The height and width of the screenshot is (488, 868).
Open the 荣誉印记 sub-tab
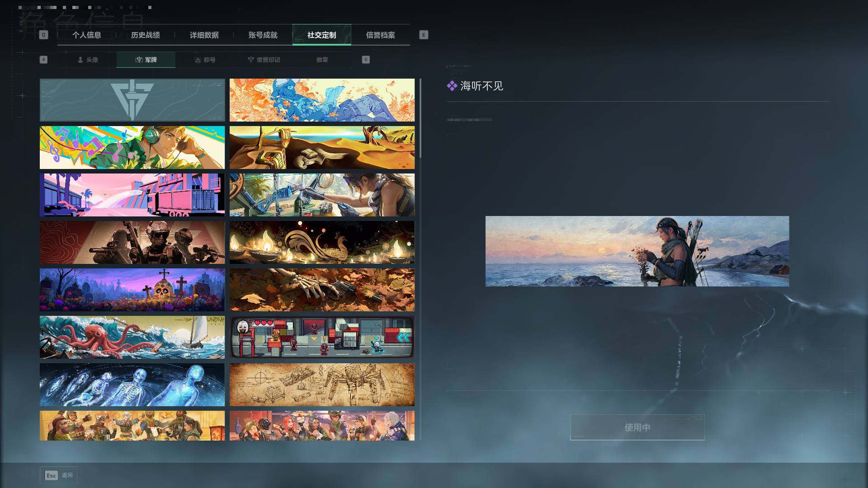[x=264, y=60]
